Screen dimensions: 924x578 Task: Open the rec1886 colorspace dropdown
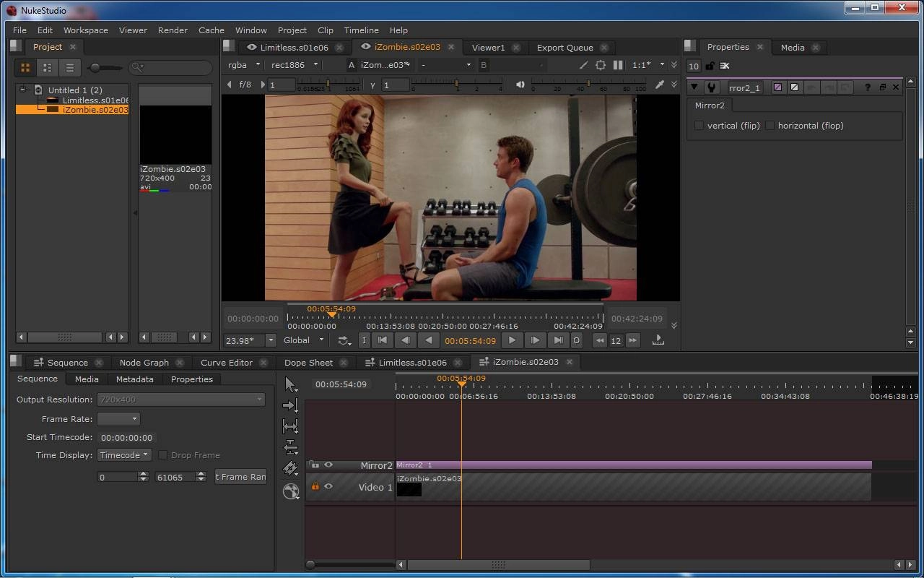[x=295, y=65]
